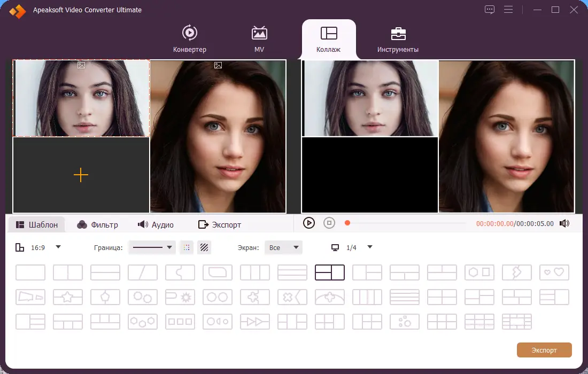Pick the three equal columns template

[255, 272]
